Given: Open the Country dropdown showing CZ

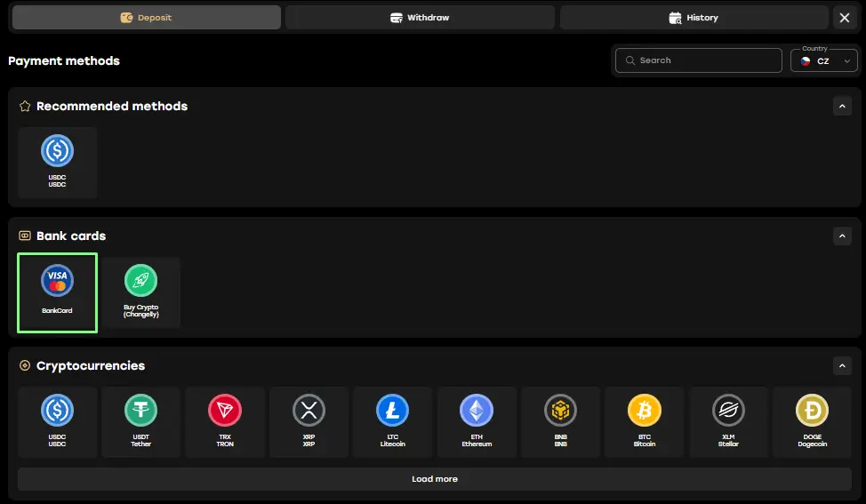Looking at the screenshot, I should point(823,61).
